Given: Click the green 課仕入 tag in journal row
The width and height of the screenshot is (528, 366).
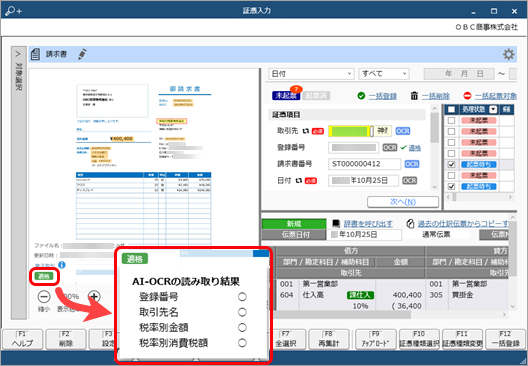Looking at the screenshot, I should click(x=360, y=295).
